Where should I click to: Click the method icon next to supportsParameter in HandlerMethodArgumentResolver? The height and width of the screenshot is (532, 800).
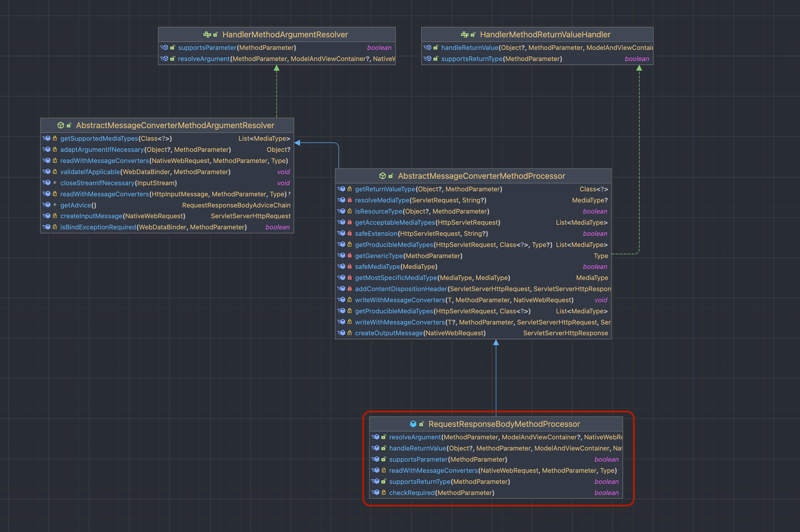[165, 48]
